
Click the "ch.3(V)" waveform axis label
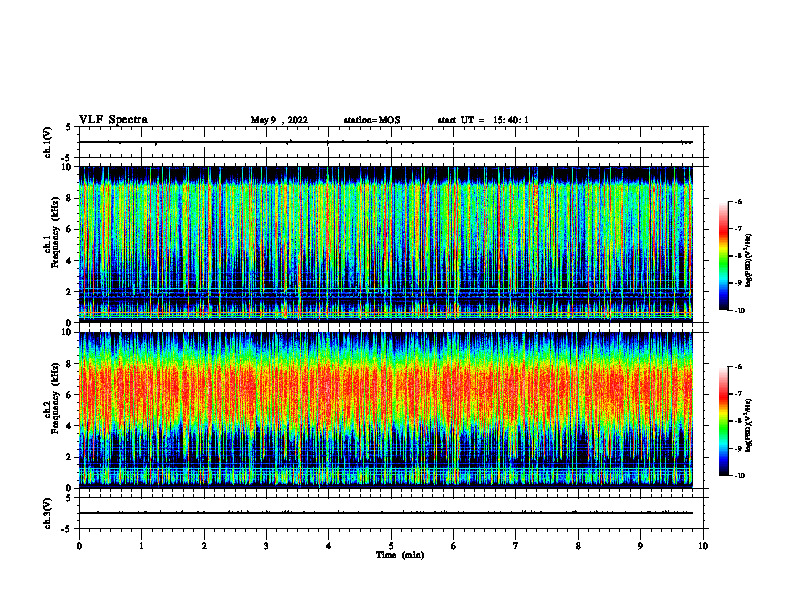(47, 513)
